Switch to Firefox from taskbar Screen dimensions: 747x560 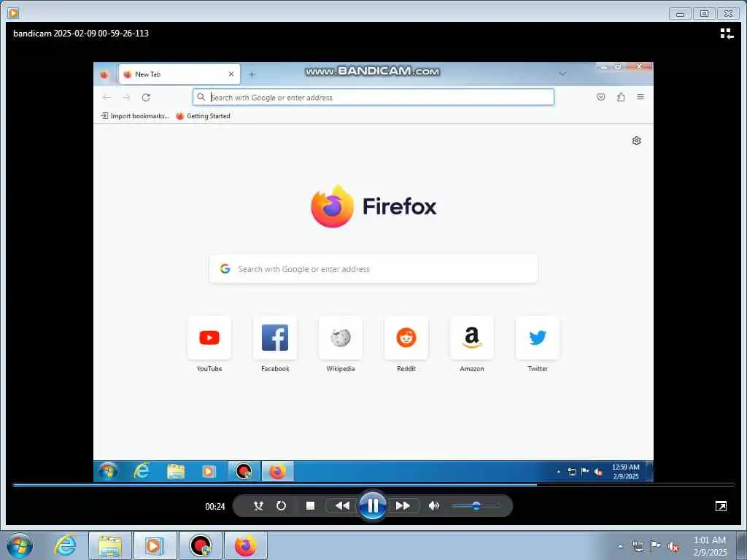pyautogui.click(x=245, y=545)
